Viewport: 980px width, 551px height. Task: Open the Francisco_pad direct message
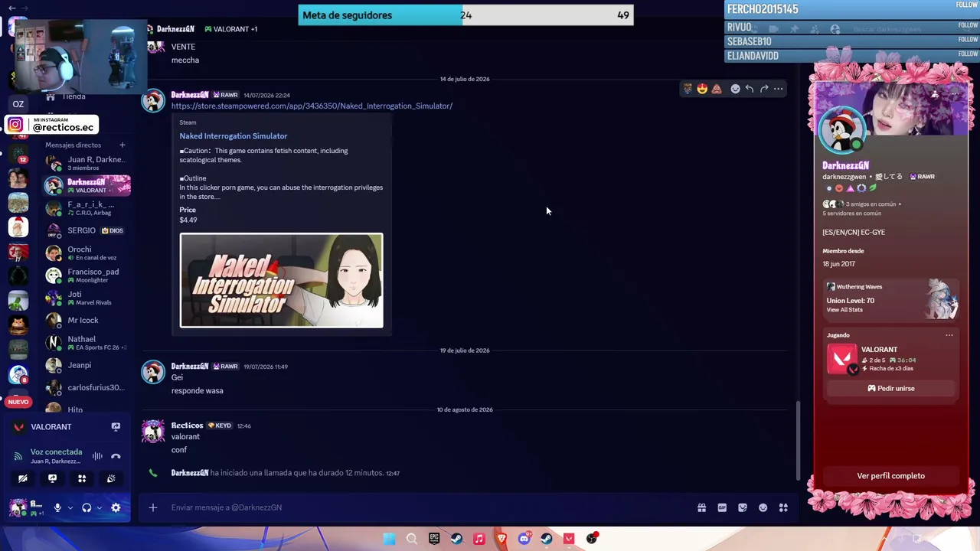tap(87, 275)
